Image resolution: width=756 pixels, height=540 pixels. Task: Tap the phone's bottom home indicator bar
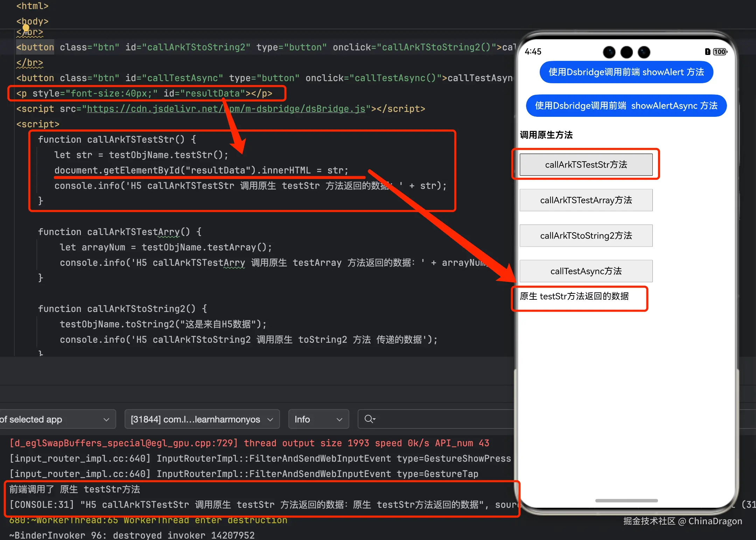pos(626,500)
